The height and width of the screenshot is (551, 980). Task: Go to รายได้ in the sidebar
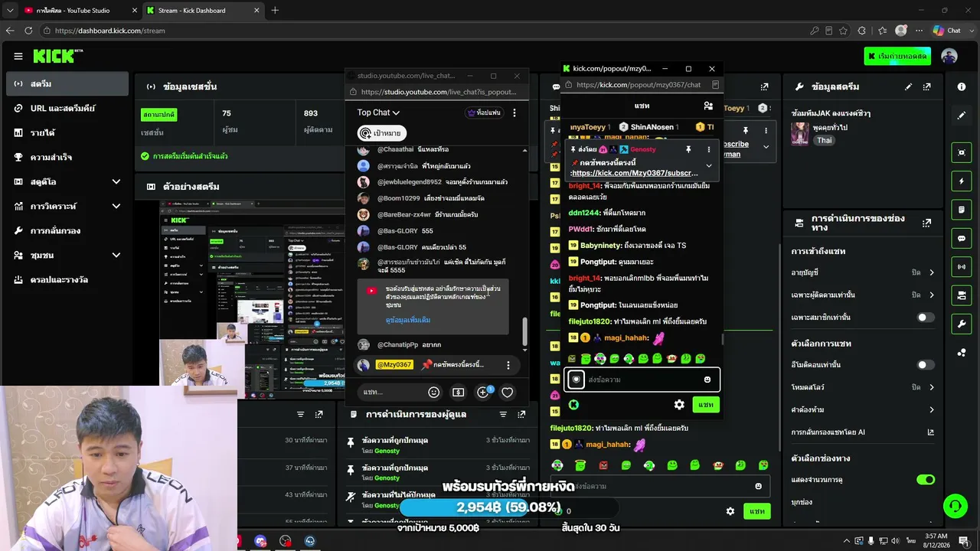pos(67,132)
